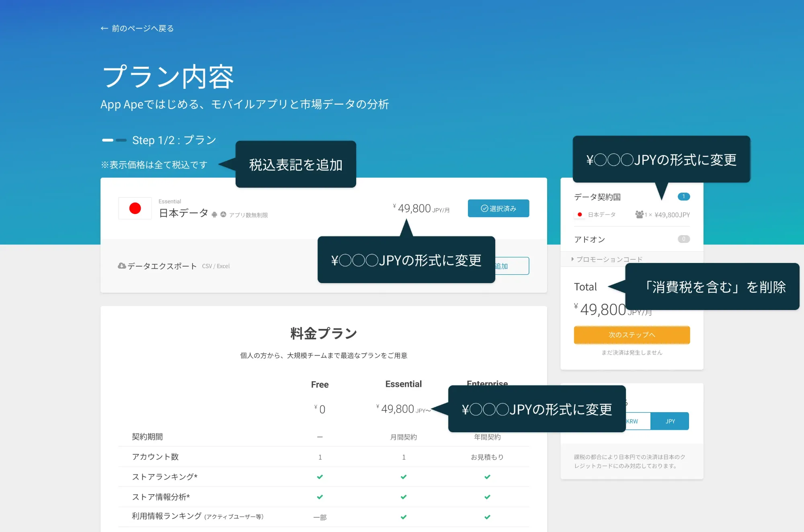This screenshot has width=804, height=532.
Task: Select the JPY currency option
Action: click(670, 421)
